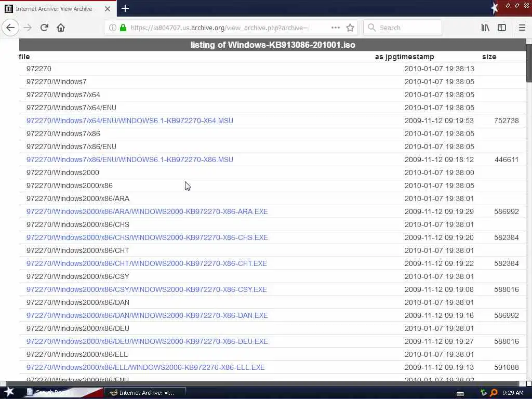The image size is (532, 399).
Task: Click the orange magnifier tray icon
Action: [494, 393]
